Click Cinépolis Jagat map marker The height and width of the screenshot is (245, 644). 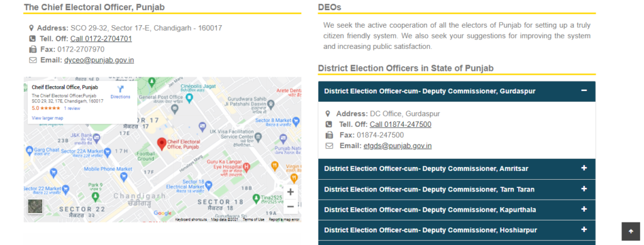189,97
